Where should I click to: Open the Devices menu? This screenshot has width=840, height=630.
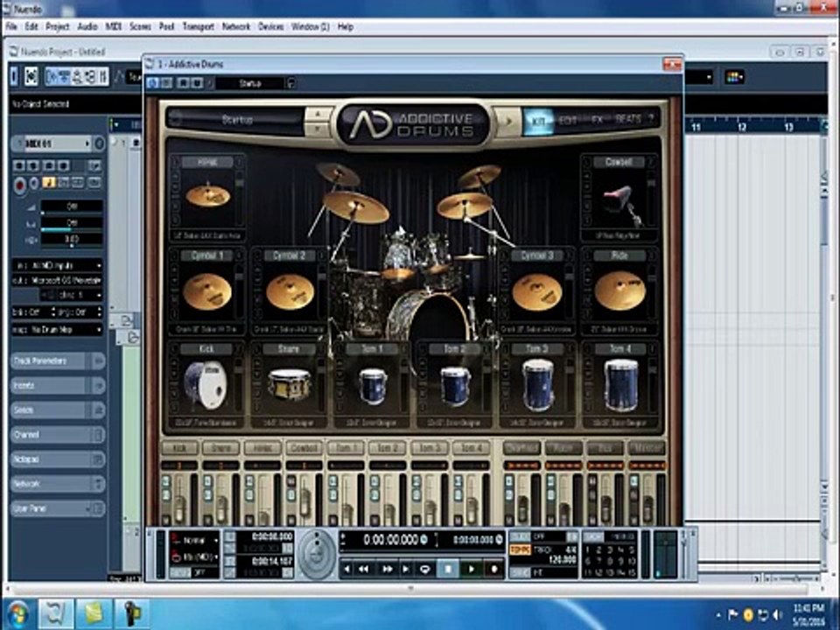tap(271, 26)
